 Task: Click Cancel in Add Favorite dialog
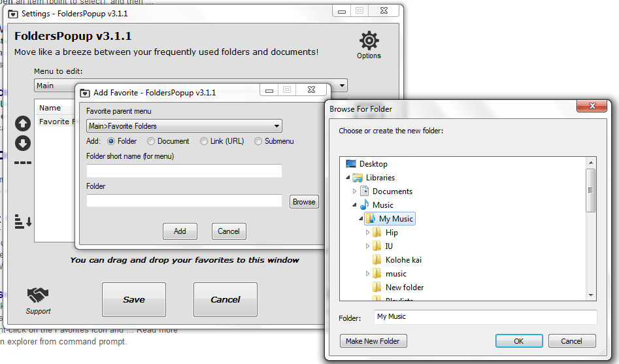point(229,231)
